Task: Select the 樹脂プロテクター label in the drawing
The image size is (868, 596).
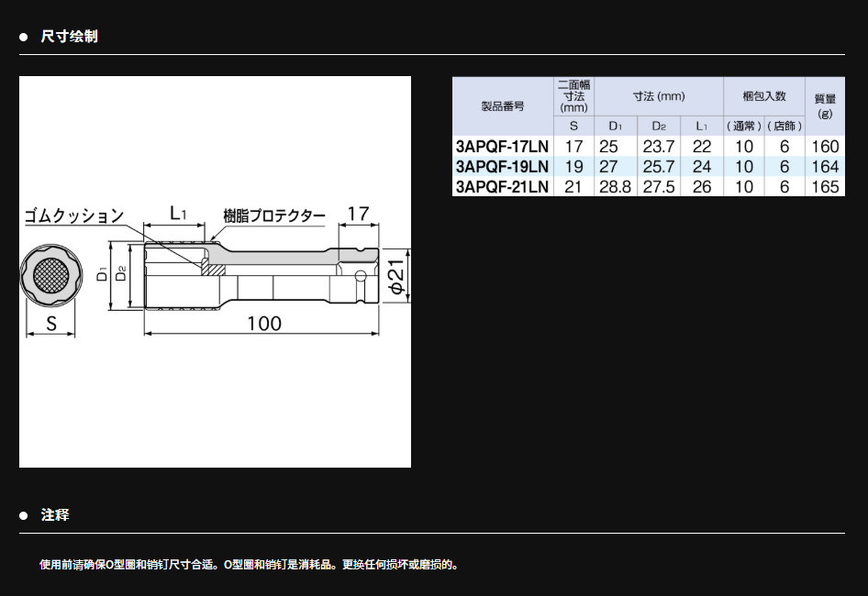Action: (x=273, y=216)
